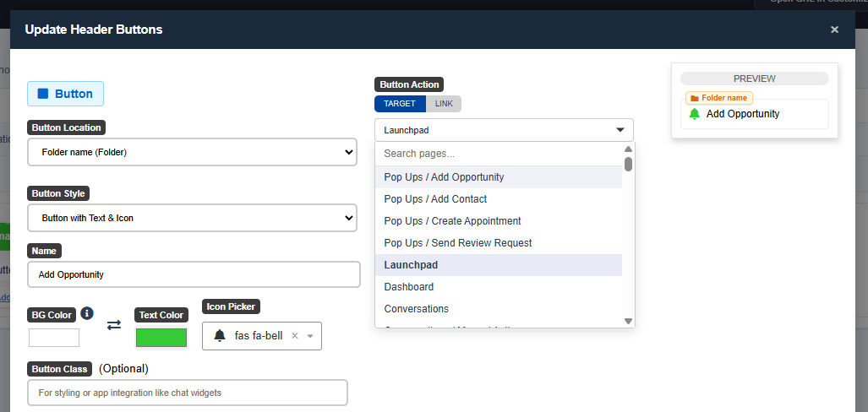Open the green Text Color swatch
868x412 pixels.
(161, 338)
